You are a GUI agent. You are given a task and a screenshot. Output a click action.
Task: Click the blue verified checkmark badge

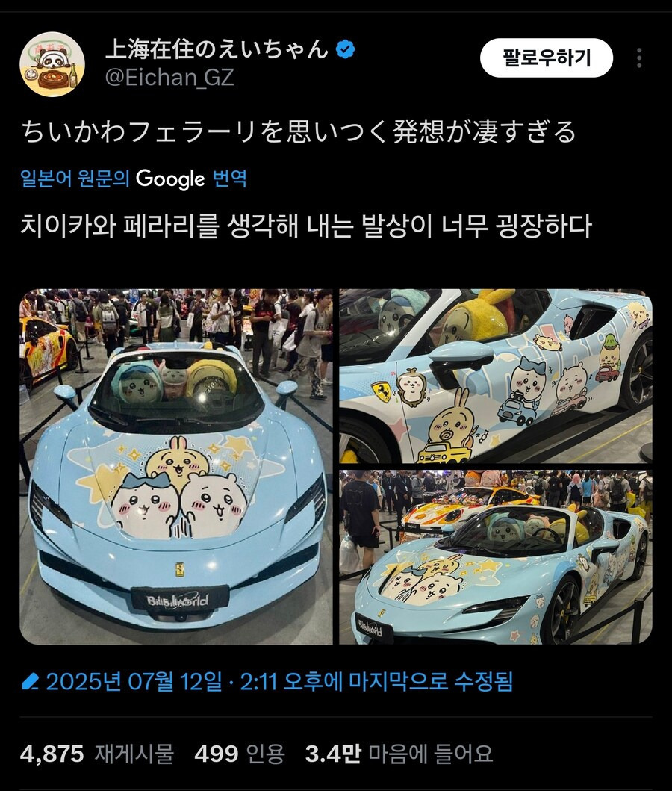[345, 49]
